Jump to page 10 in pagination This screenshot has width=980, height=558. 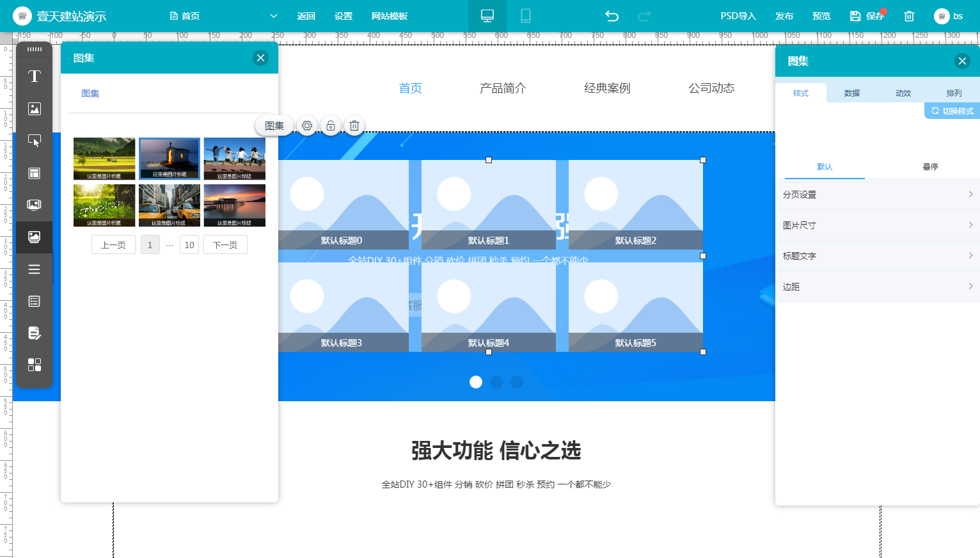(x=189, y=244)
